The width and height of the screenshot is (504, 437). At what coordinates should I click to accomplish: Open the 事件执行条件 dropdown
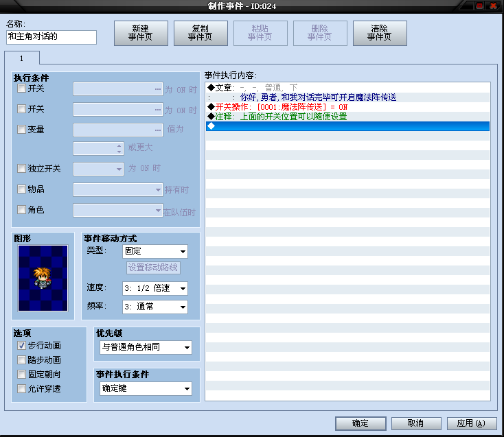[x=146, y=388]
